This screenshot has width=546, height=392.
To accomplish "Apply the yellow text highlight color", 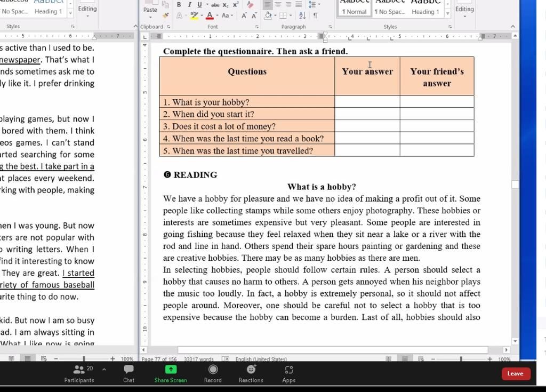I will click(x=194, y=15).
